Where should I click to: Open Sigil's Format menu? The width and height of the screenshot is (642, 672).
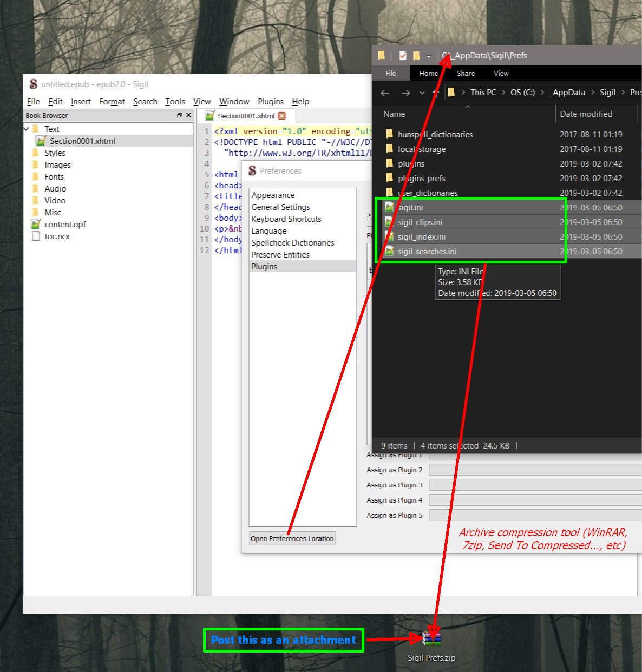(x=112, y=102)
